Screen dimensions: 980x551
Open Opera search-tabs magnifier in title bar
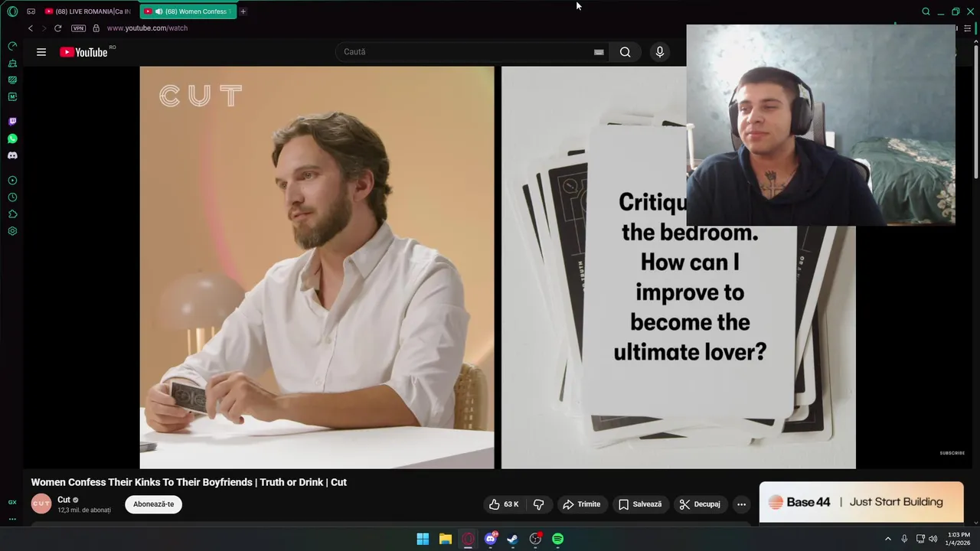926,11
